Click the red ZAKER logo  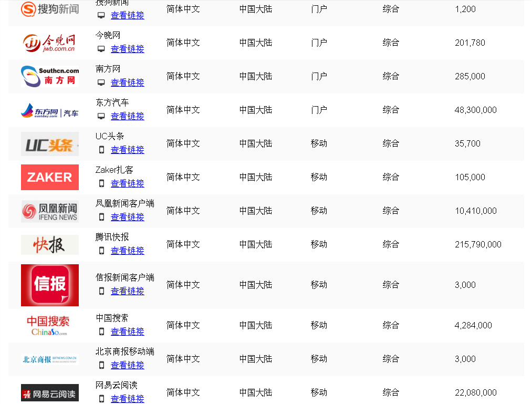pyautogui.click(x=50, y=177)
